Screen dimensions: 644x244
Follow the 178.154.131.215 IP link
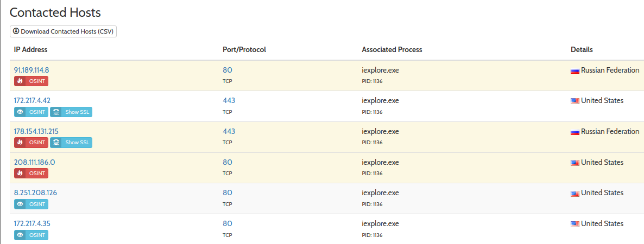(36, 131)
